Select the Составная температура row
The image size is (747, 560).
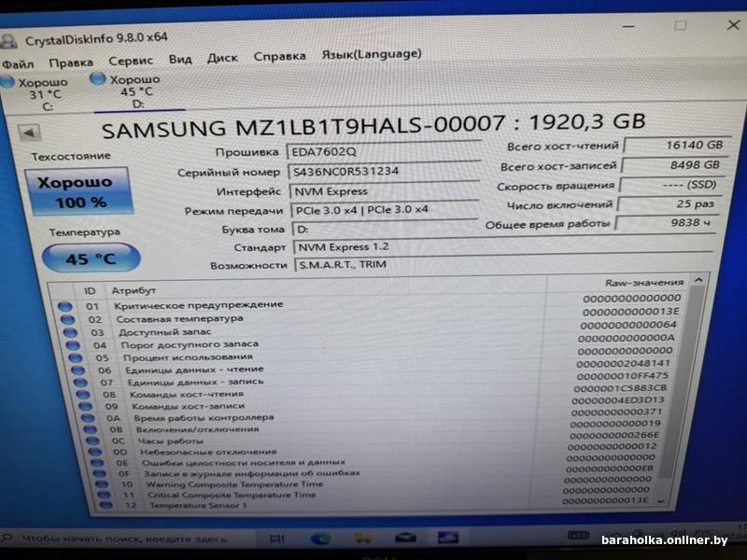point(373,315)
